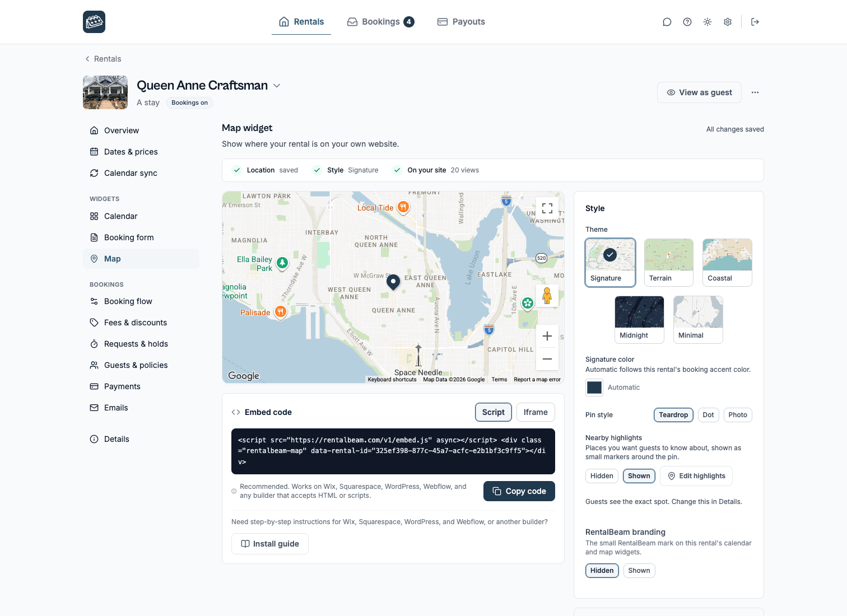This screenshot has height=616, width=847.
Task: Click the log out icon
Action: pos(755,22)
